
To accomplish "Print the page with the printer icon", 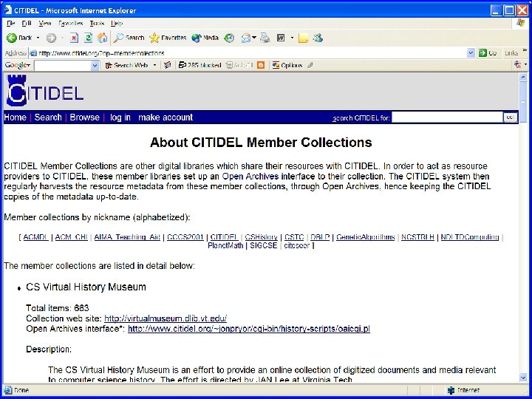I will (265, 38).
